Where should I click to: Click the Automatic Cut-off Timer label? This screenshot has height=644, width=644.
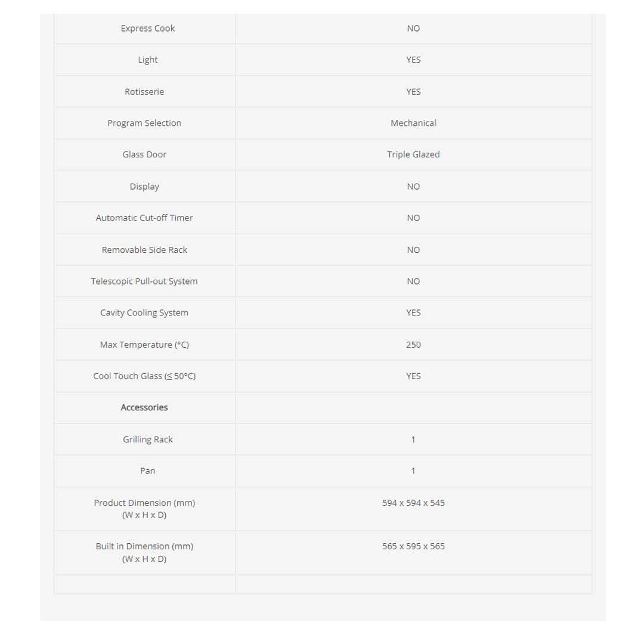[x=144, y=218]
